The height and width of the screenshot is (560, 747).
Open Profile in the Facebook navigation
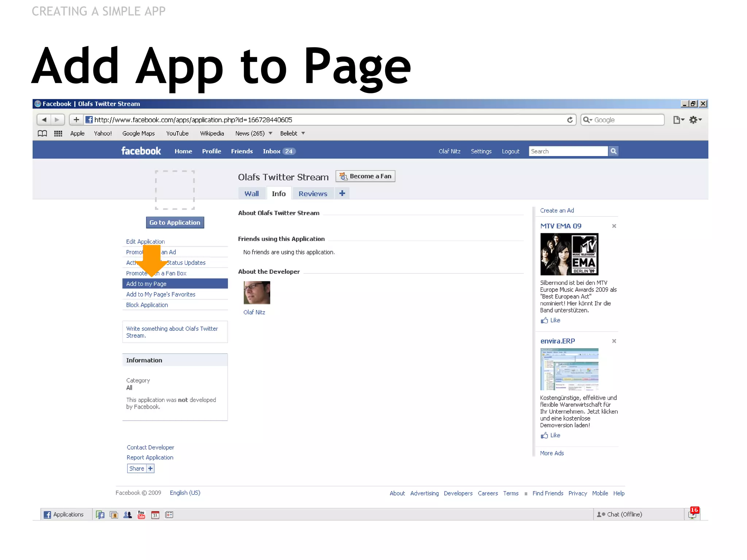212,151
